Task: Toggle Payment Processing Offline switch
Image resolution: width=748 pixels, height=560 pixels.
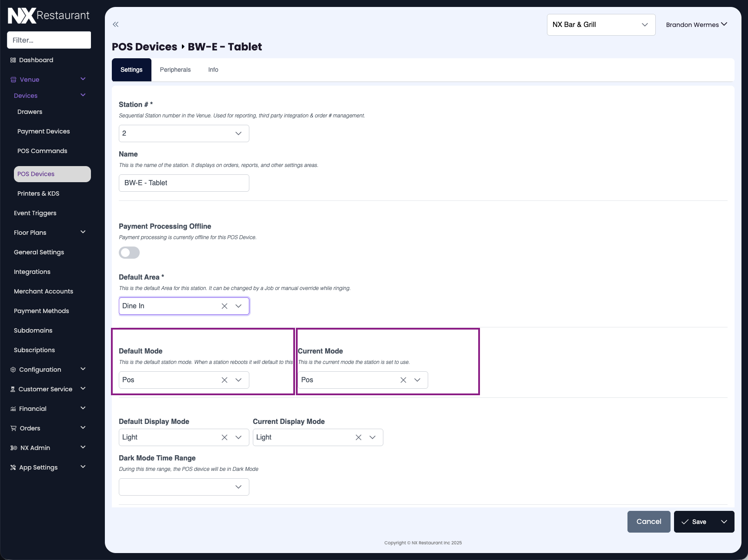Action: 129,253
